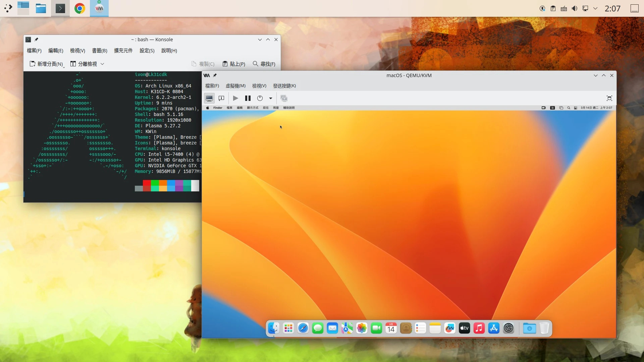644x362 pixels.
Task: Expand the shutdown options dropdown arrow
Action: pos(271,99)
